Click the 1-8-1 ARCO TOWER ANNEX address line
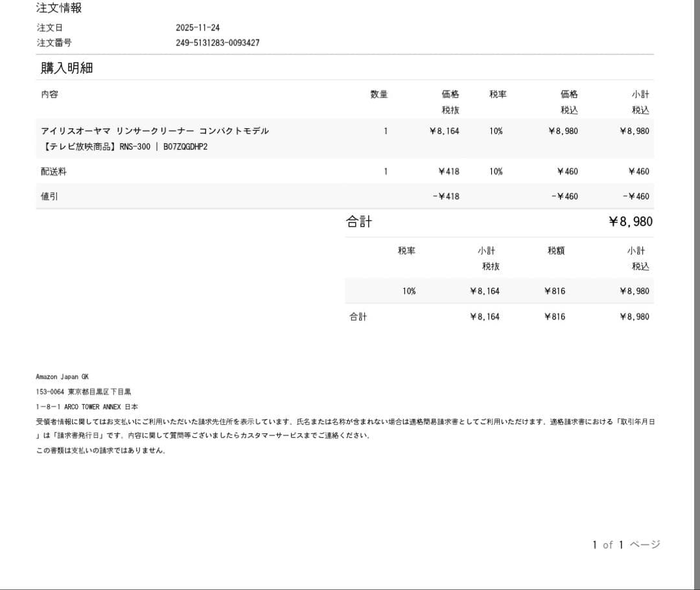The image size is (700, 590). point(87,407)
